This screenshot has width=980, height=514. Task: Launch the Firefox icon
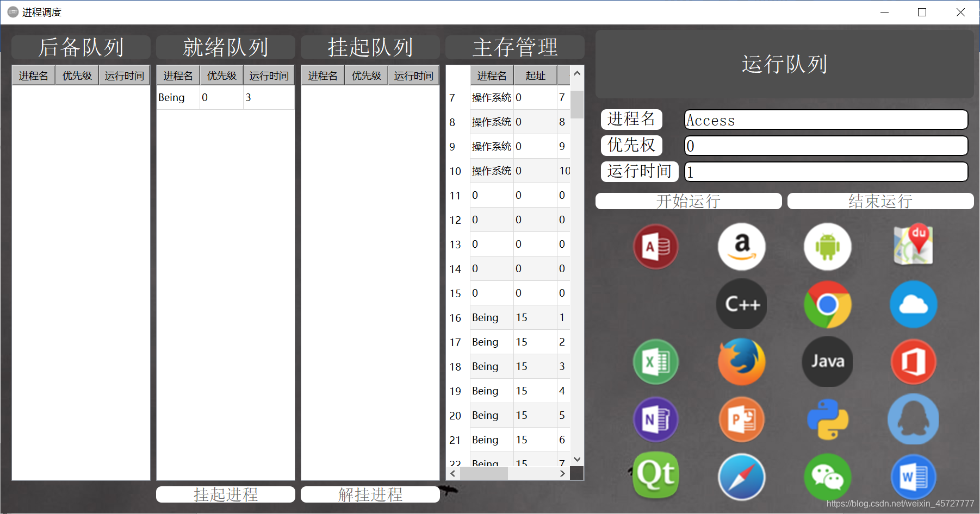point(742,362)
